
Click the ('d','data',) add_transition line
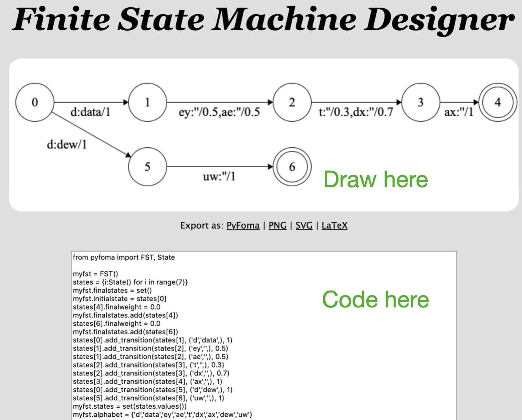click(x=153, y=340)
